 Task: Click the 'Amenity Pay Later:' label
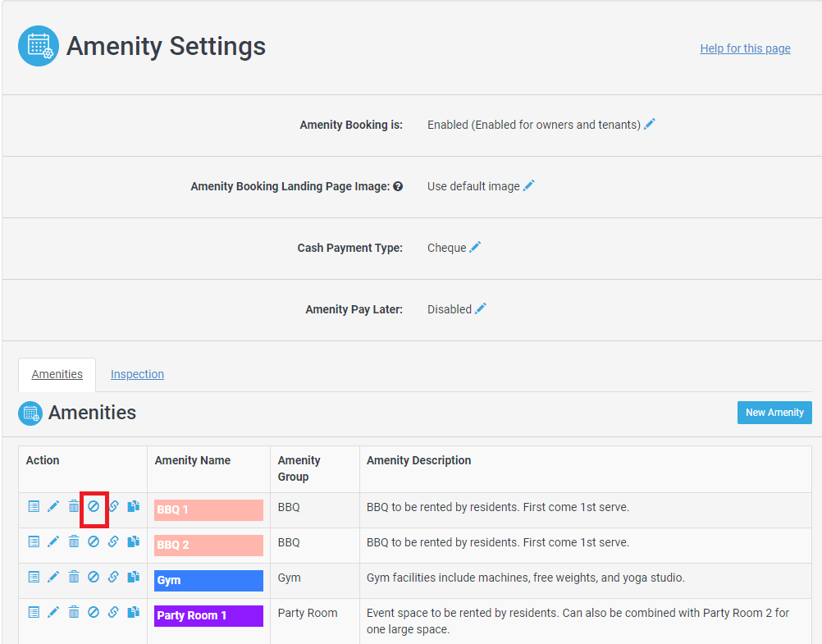[x=354, y=309]
